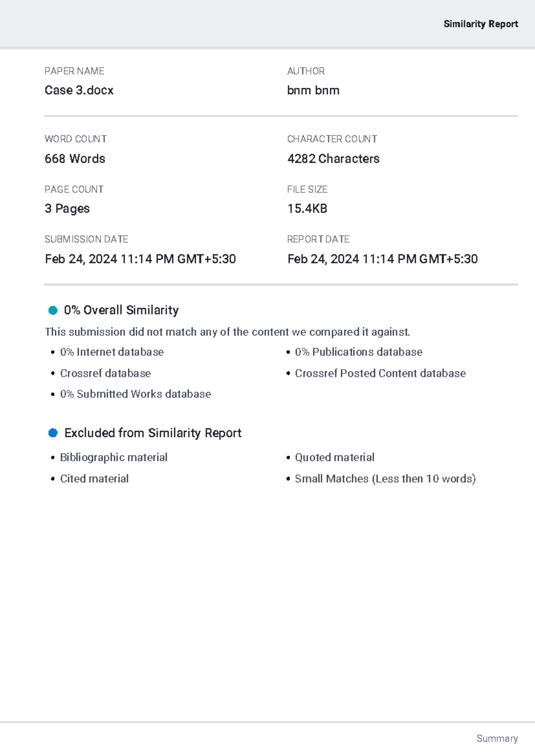Click the 15.4KB file size value
535x756 pixels.
pyautogui.click(x=307, y=209)
